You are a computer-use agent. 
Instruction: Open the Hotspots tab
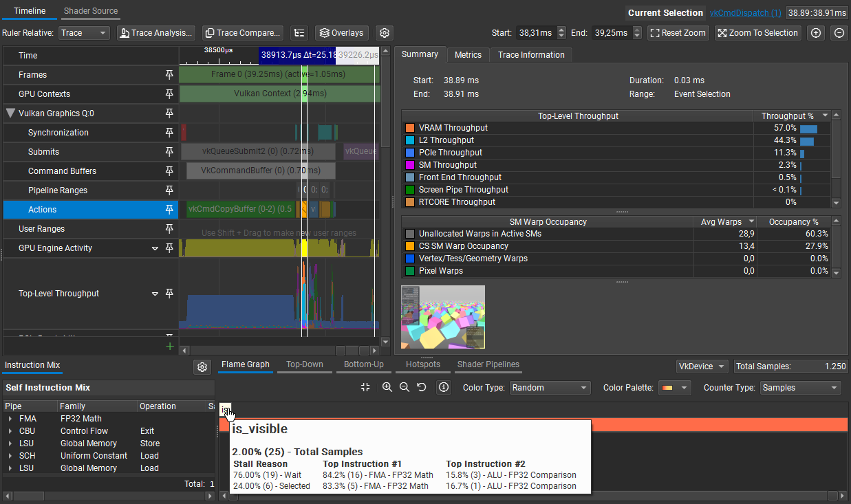point(422,364)
